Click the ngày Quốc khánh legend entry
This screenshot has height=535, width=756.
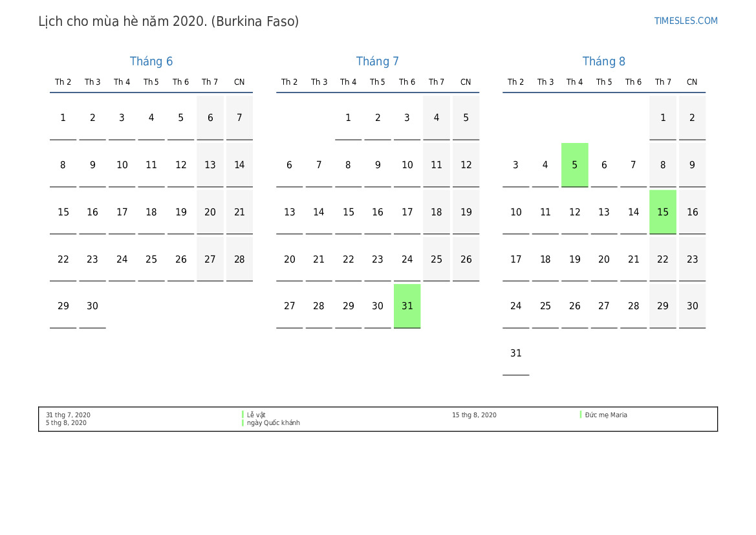(273, 423)
